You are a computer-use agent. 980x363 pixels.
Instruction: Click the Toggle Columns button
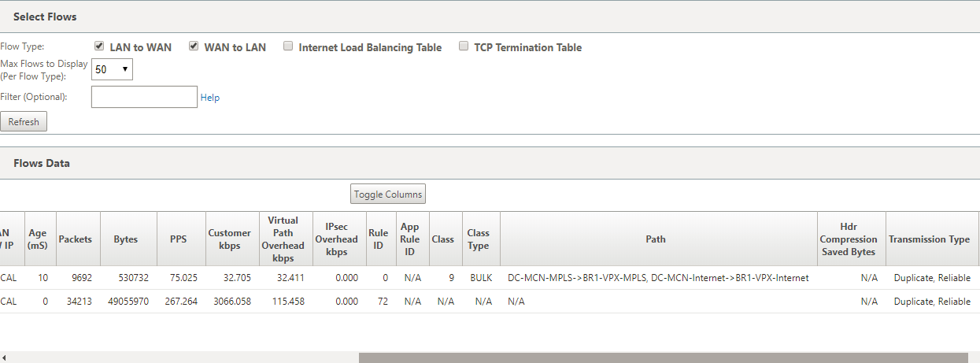click(388, 194)
